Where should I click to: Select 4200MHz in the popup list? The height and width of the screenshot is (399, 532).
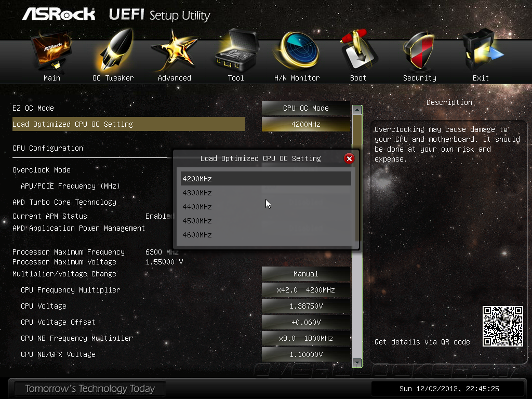[265, 179]
